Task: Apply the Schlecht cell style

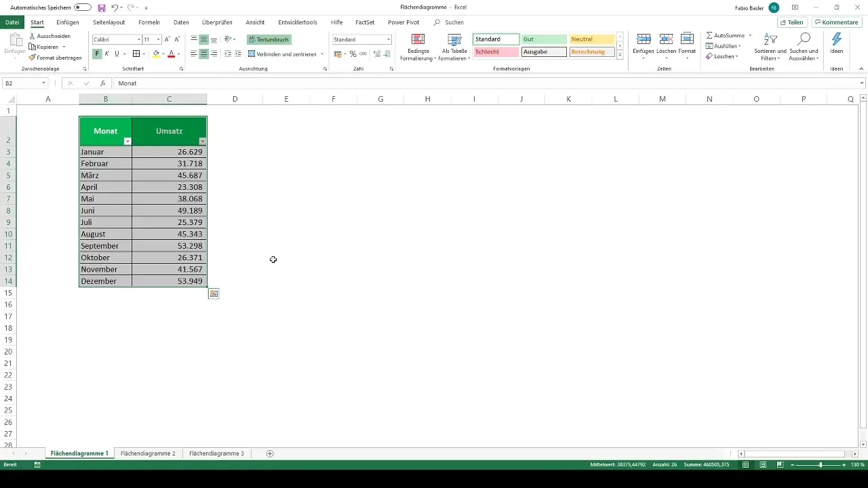Action: pos(496,52)
